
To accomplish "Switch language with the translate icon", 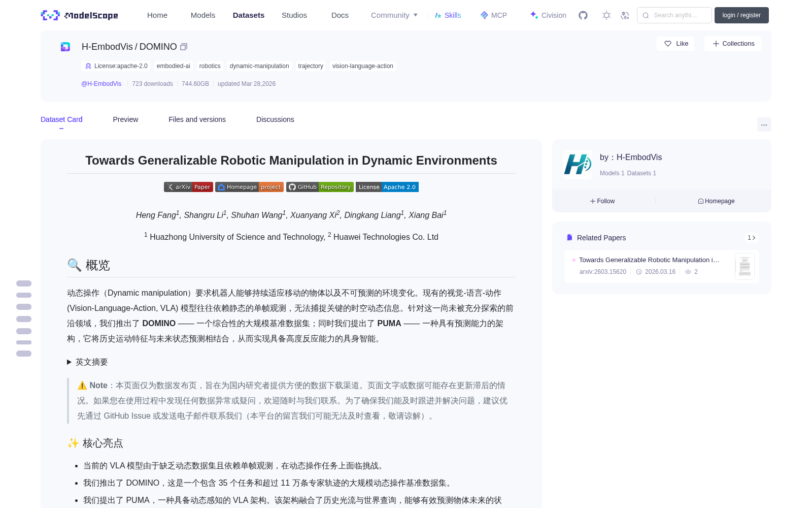I will coord(625,15).
